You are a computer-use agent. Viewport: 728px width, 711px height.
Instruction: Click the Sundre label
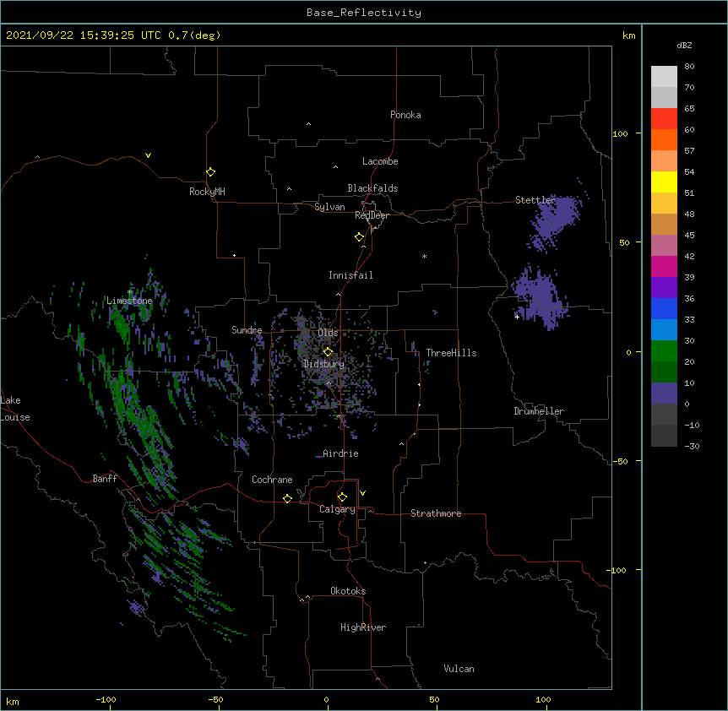pyautogui.click(x=247, y=330)
